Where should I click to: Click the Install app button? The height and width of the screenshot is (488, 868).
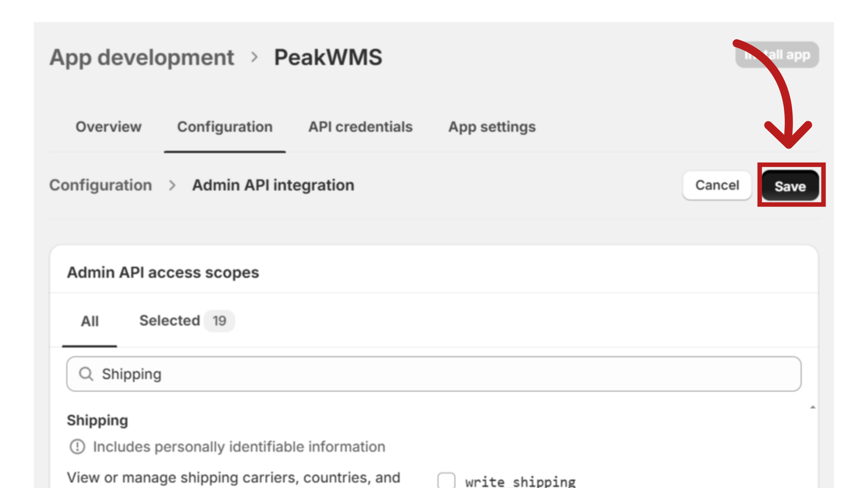777,55
